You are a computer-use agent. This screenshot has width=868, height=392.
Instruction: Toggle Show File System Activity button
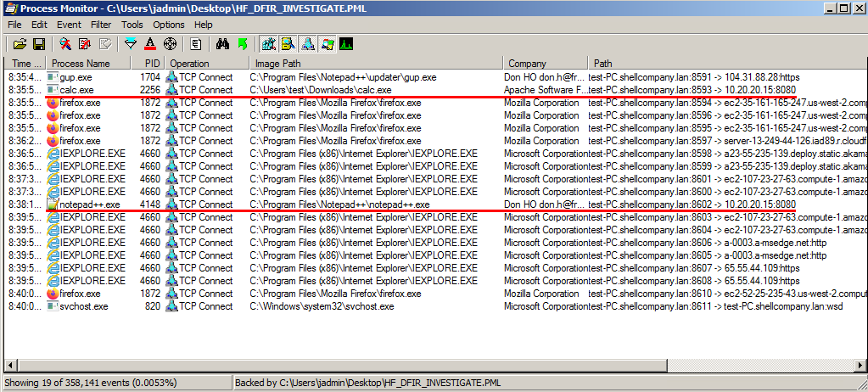[x=288, y=43]
